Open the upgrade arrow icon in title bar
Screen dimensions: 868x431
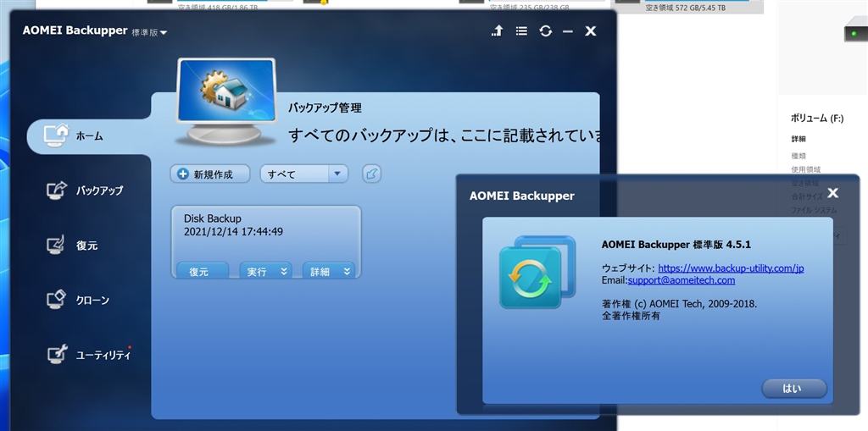497,31
